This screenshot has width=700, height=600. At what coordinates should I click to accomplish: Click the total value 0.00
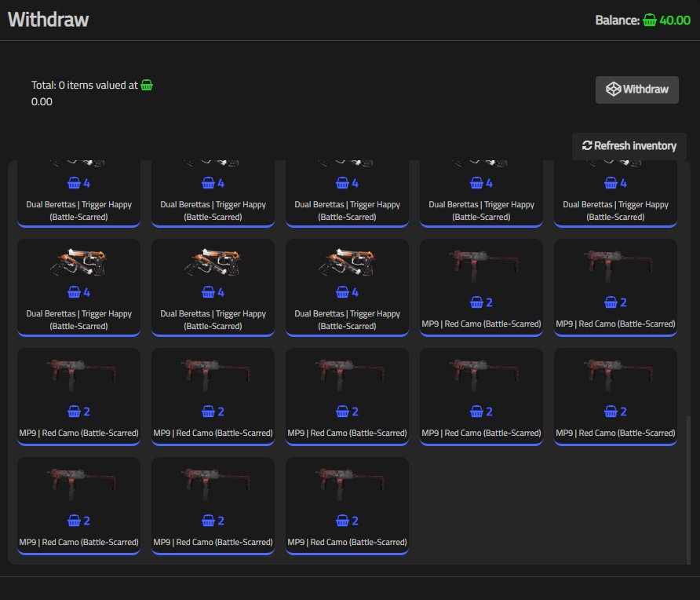coord(42,102)
